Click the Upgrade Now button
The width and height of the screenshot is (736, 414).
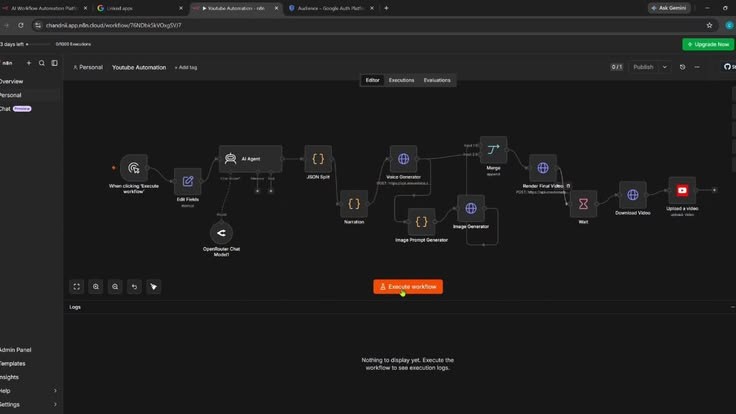click(x=708, y=44)
